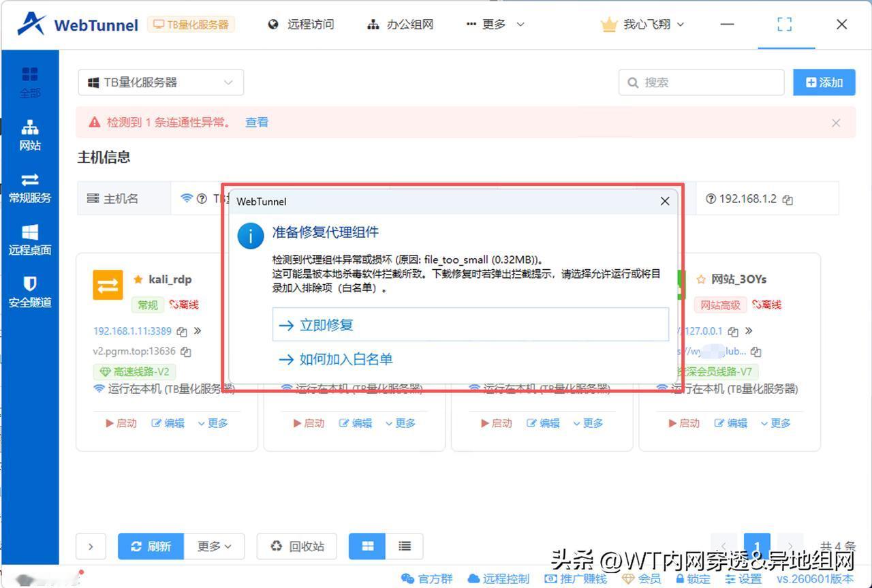
Task: Open 设置 in the status bar
Action: [x=743, y=578]
